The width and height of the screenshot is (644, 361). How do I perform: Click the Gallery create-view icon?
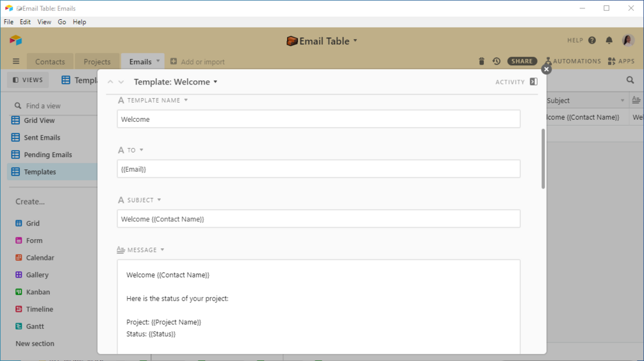pos(19,274)
